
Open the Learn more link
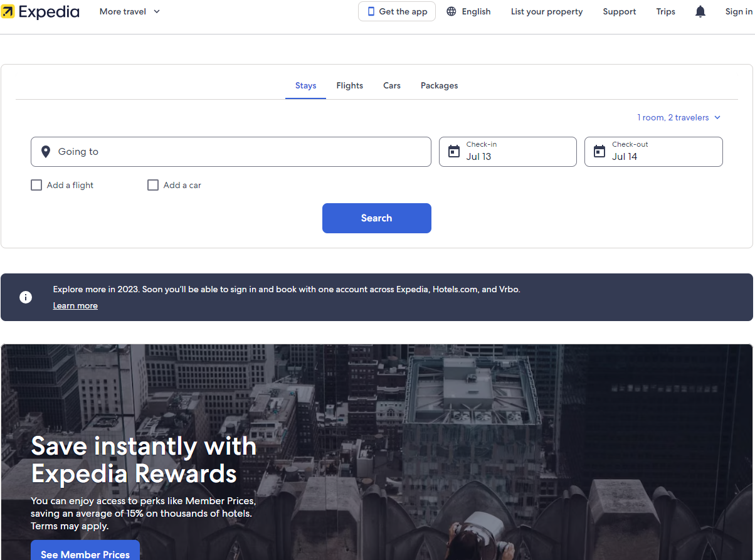(x=75, y=306)
